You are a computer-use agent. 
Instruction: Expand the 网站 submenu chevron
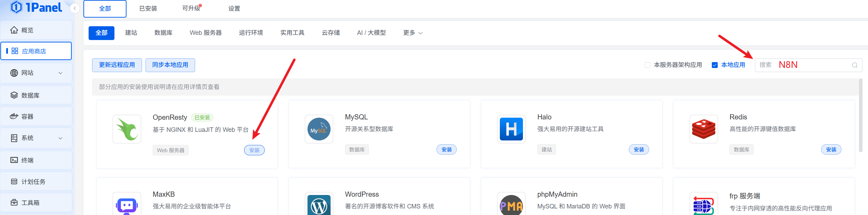[x=61, y=73]
